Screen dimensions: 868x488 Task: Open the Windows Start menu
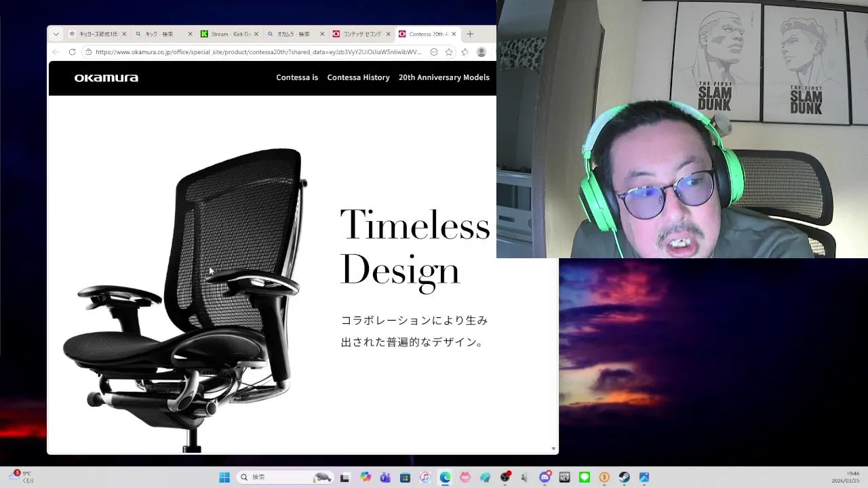click(224, 477)
